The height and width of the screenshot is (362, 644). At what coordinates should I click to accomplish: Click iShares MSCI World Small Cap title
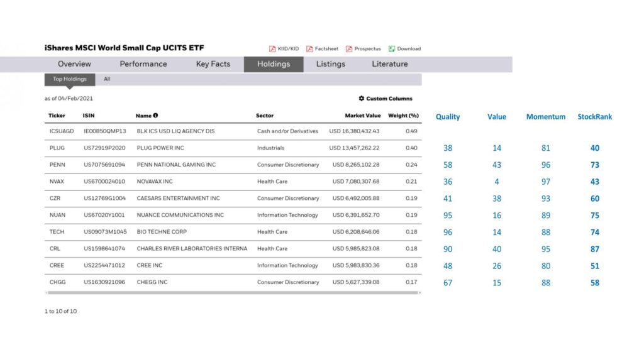click(125, 48)
